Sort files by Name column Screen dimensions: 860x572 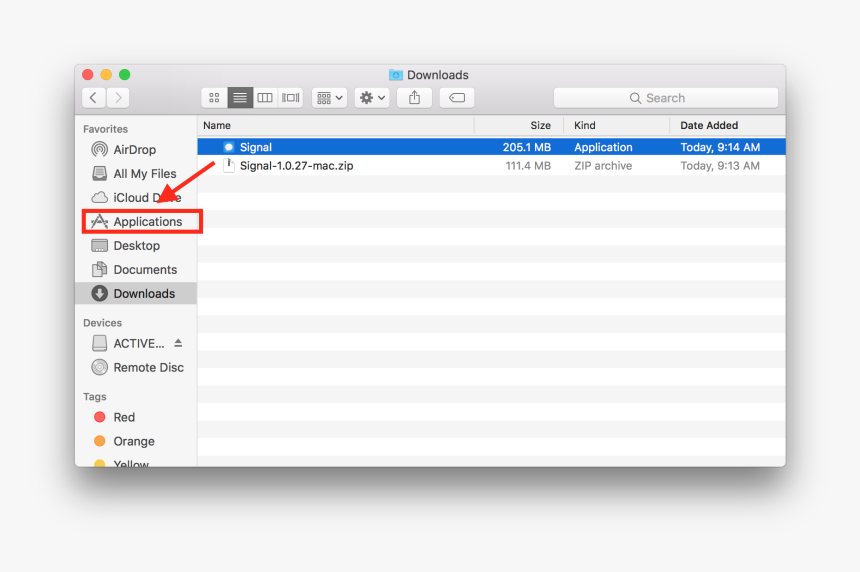pos(336,126)
